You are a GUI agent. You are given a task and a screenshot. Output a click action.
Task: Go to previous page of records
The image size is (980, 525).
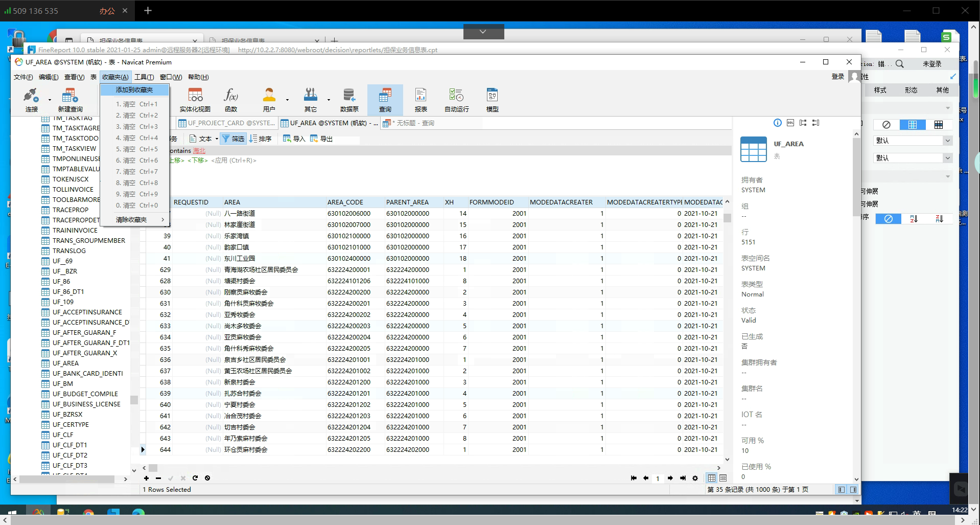coord(646,478)
